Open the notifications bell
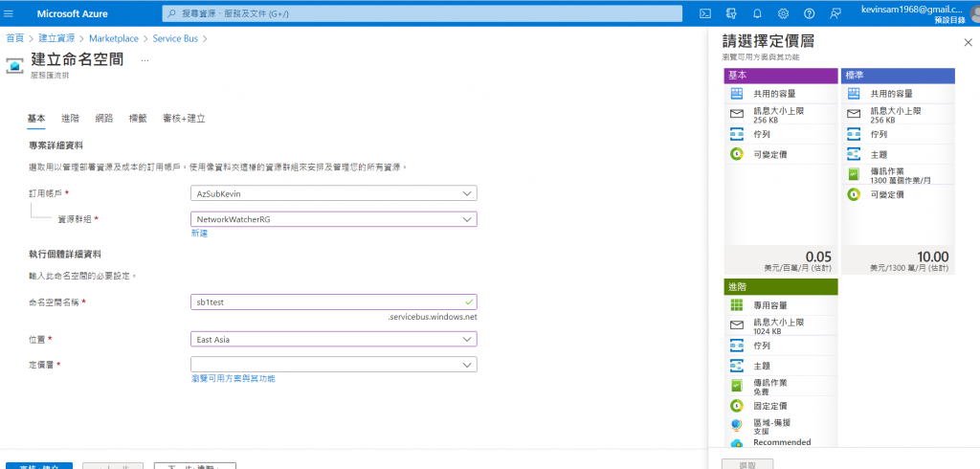This screenshot has width=980, height=469. [758, 13]
